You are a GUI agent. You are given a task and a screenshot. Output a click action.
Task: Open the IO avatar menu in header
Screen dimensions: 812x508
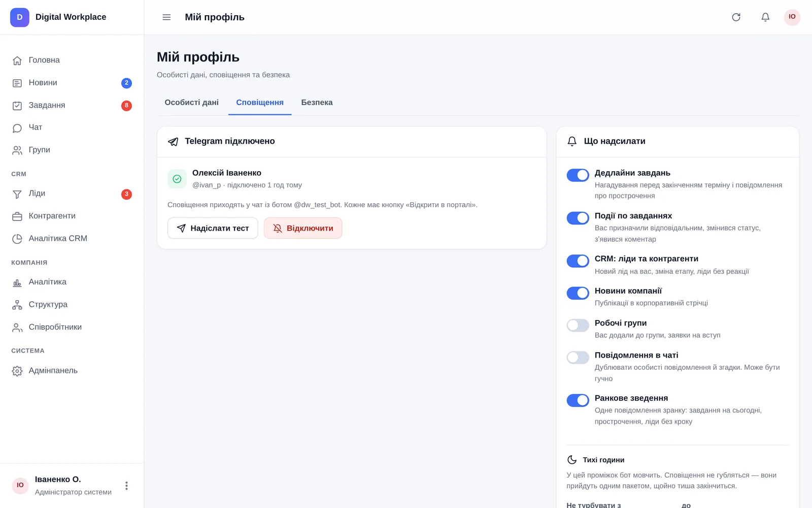coord(792,17)
